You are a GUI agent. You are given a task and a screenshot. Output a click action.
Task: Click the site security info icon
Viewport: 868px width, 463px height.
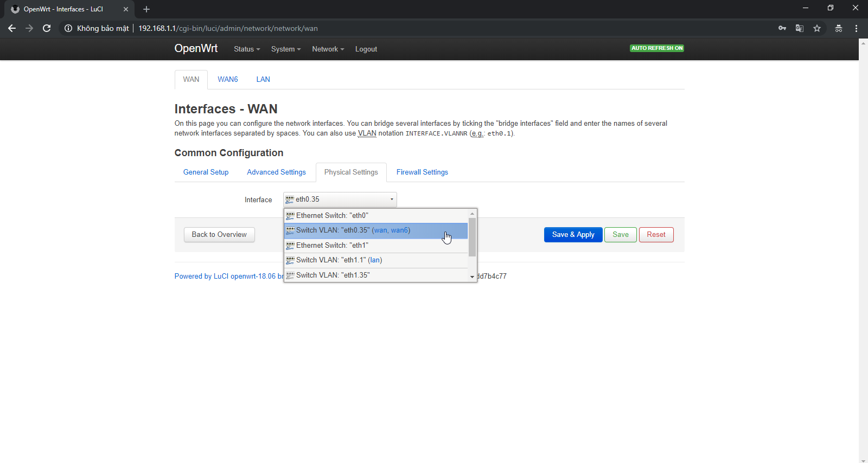(68, 28)
